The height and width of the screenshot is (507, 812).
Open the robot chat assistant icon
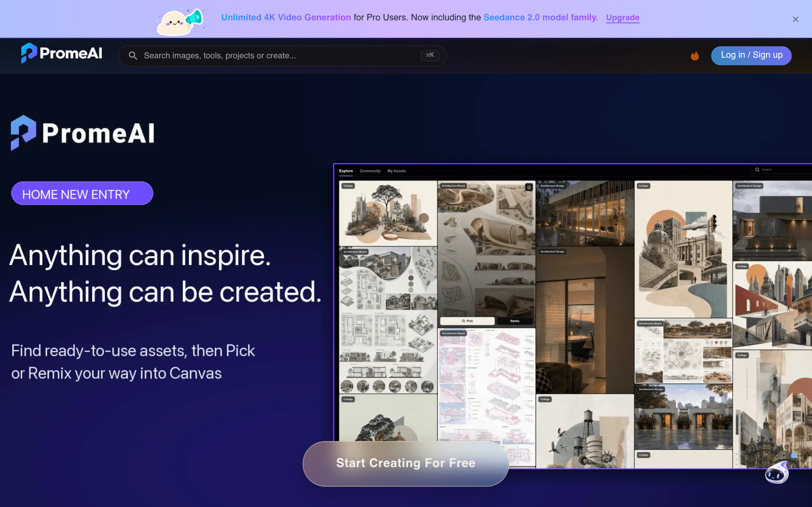pyautogui.click(x=777, y=473)
